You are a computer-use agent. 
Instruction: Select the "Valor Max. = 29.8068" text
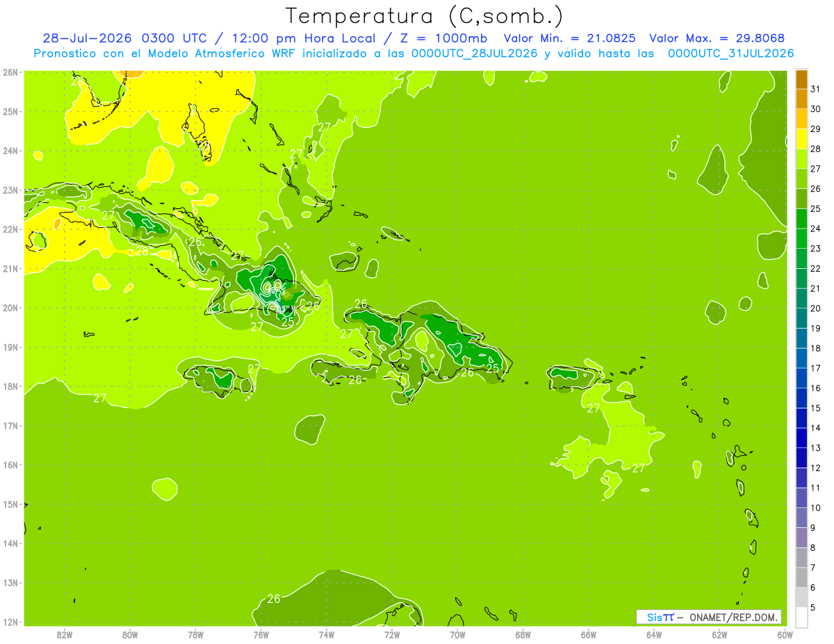(x=717, y=38)
